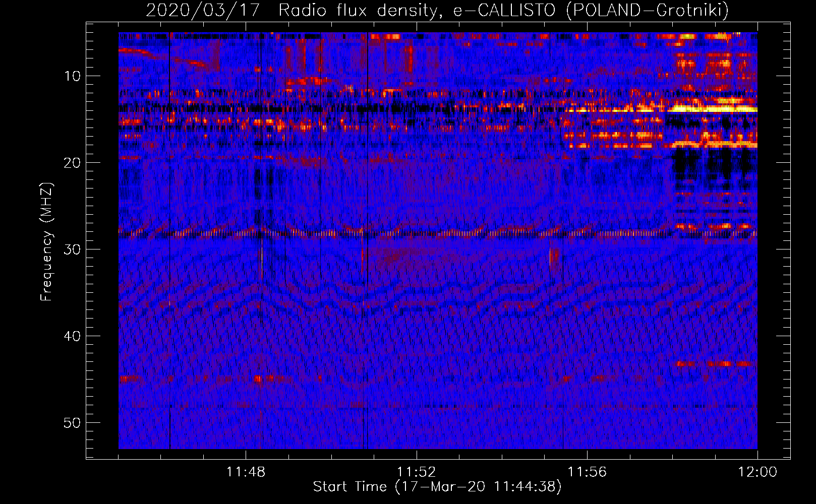
Task: Click the plot title mentioning e-CALLISTO
Action: 437,10
